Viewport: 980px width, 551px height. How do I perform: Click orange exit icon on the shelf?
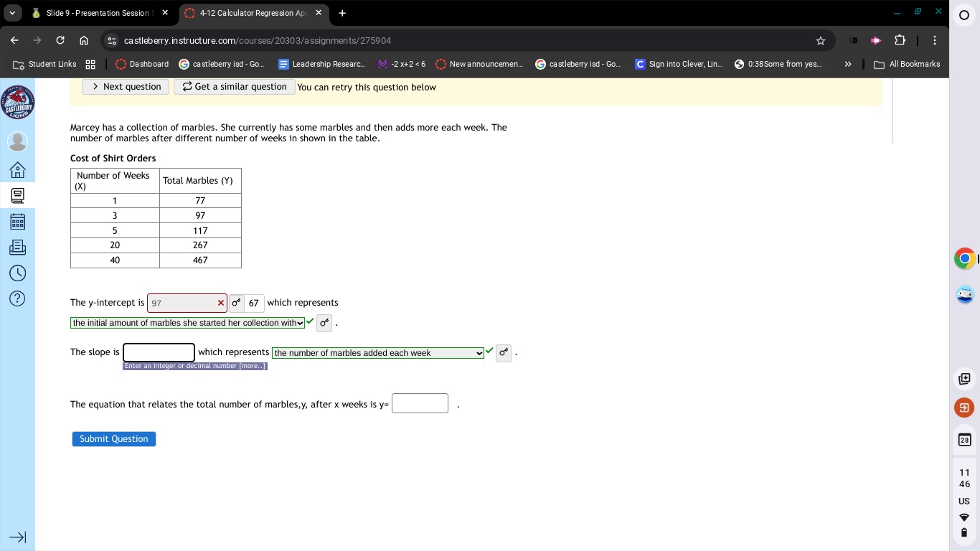[x=964, y=408]
